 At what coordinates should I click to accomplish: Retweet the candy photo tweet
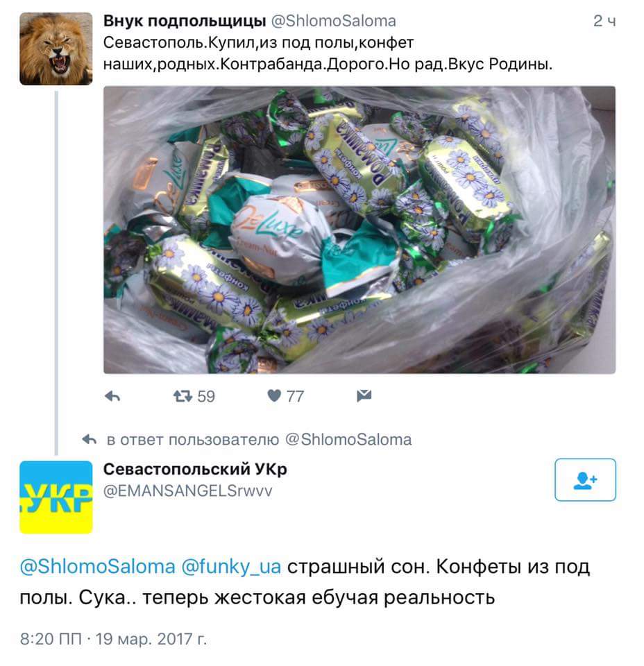coord(183,396)
